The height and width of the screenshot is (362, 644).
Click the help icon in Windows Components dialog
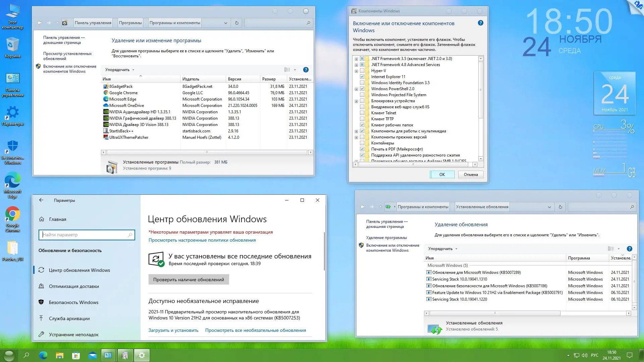coord(480,23)
